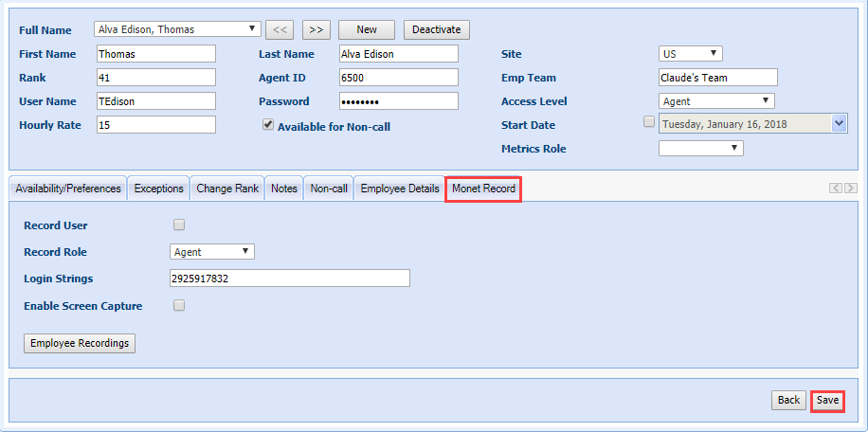
Task: Toggle Available for Non-call checkbox
Action: (x=268, y=124)
